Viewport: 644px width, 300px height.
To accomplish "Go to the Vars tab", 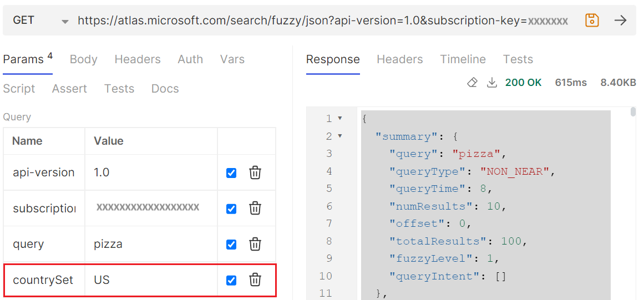I will (232, 59).
